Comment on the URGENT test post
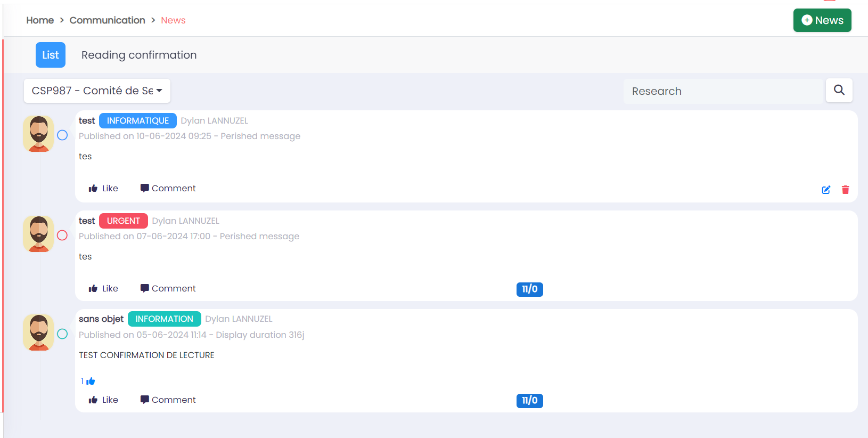 [x=168, y=288]
